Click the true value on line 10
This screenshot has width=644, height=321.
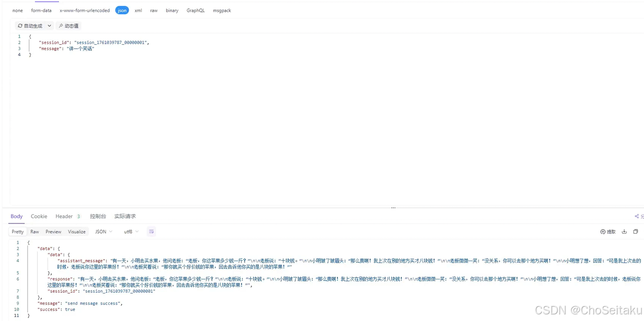70,309
